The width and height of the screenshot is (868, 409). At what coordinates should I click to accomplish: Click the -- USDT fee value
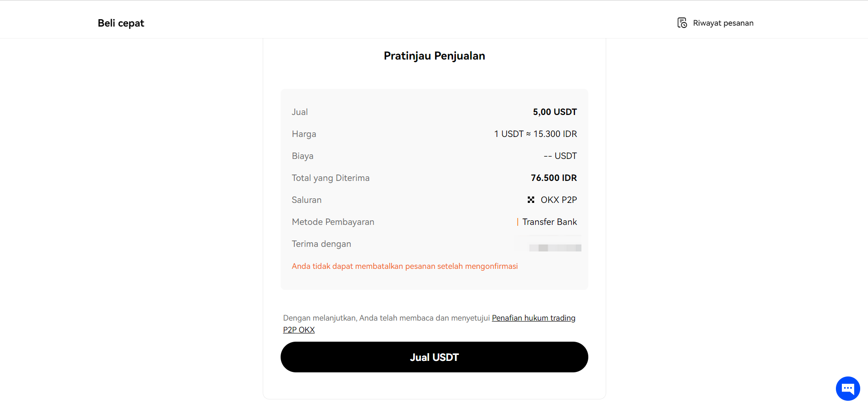560,156
